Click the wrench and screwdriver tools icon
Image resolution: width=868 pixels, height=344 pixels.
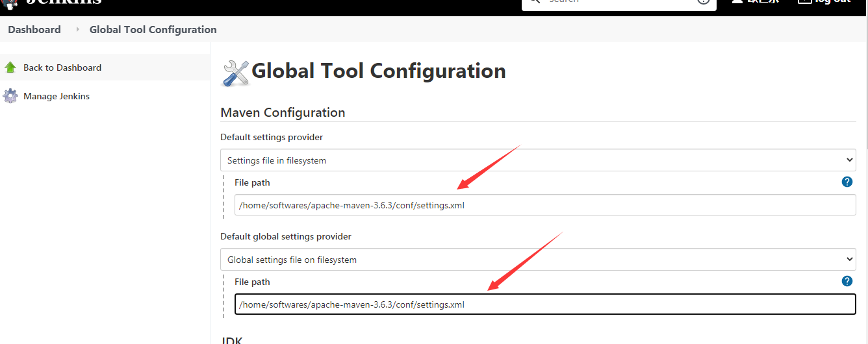tap(236, 73)
